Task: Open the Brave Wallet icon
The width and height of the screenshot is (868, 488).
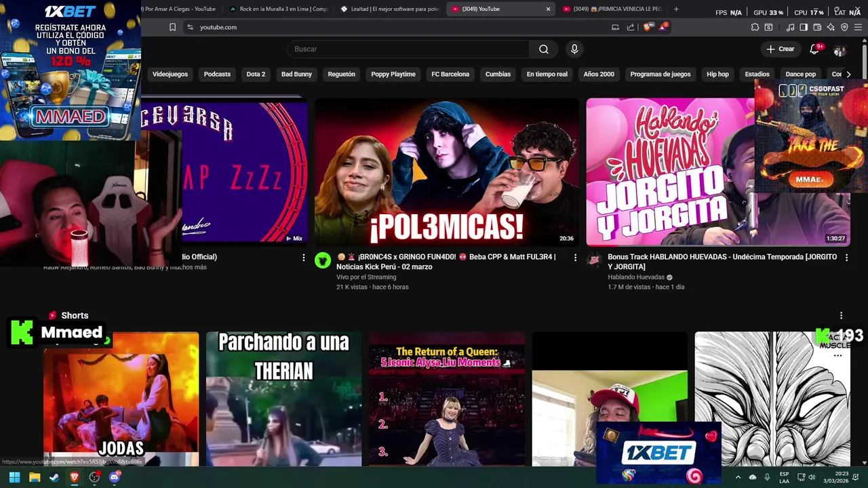Action: click(817, 27)
